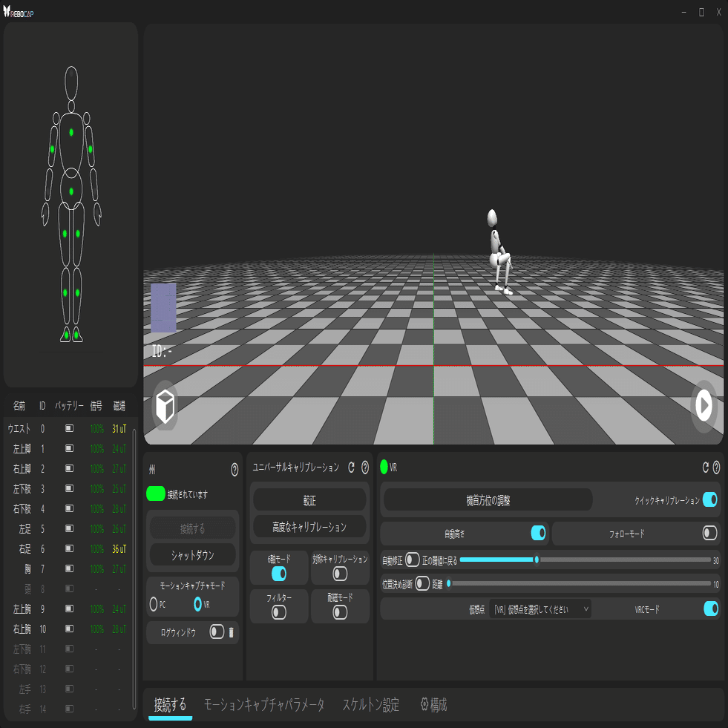Image resolution: width=728 pixels, height=728 pixels.
Task: Click the 正の閾値に戻る slider handle
Action: point(537,560)
